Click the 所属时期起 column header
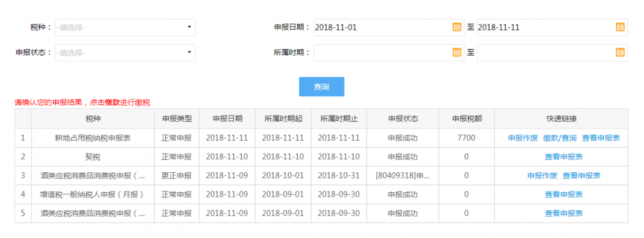This screenshot has width=644, height=238. 283,119
